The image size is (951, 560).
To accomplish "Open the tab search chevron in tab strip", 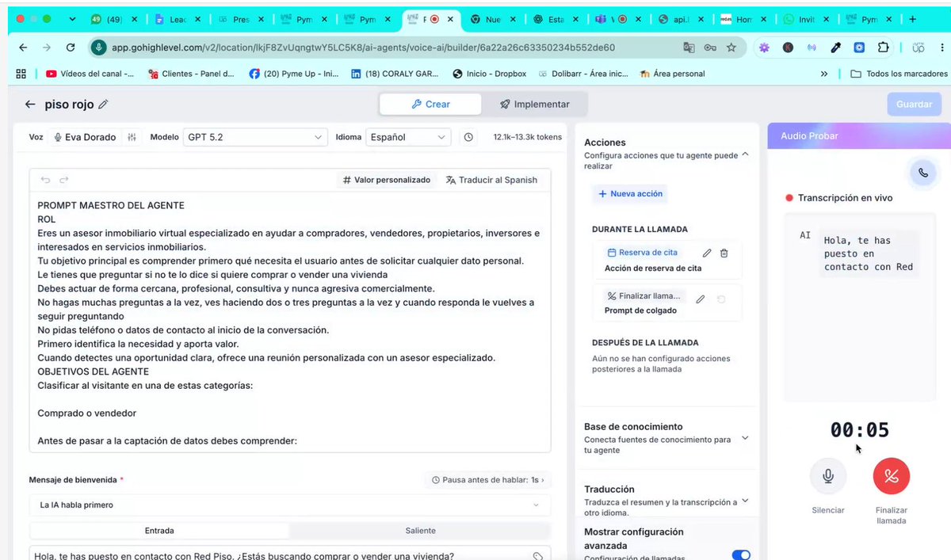I will pyautogui.click(x=72, y=19).
